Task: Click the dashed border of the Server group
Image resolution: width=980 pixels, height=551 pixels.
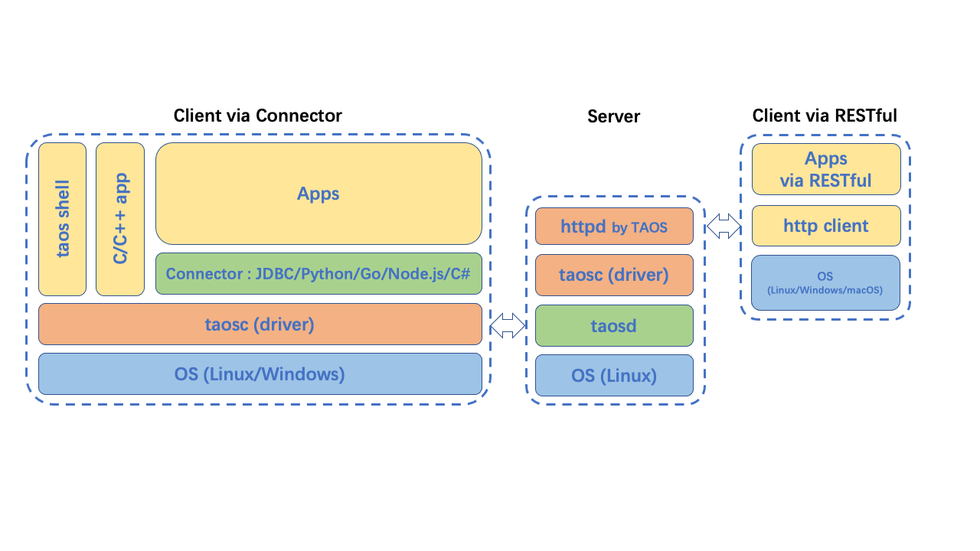Action: click(526, 300)
